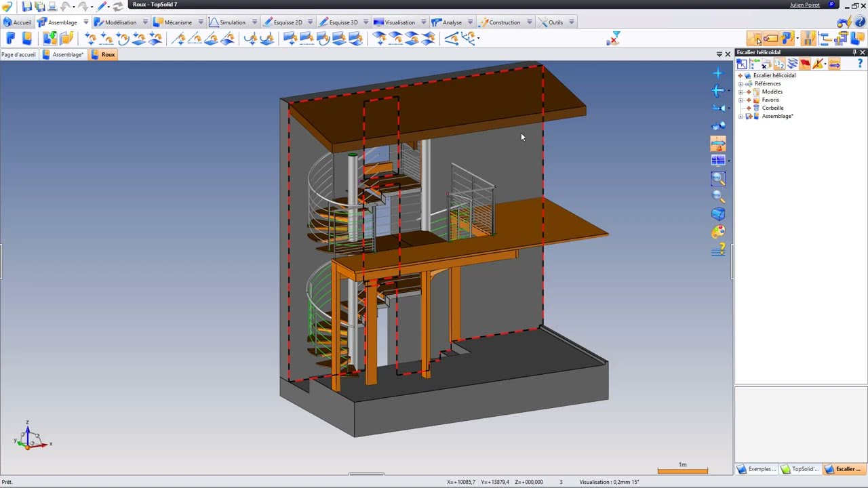Screen dimensions: 868x488
Task: Click the blue help icon in project panel
Action: [860, 64]
